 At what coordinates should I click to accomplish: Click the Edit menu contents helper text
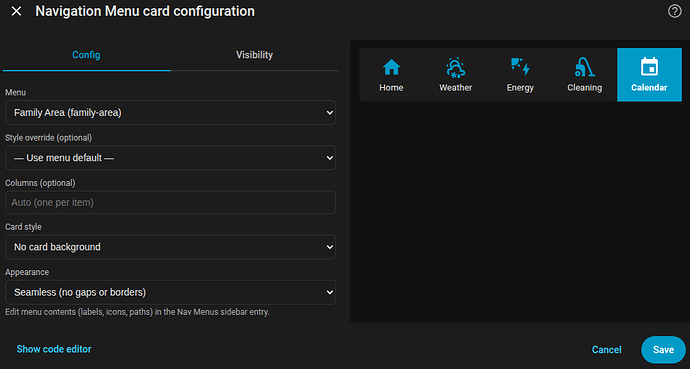tap(137, 312)
